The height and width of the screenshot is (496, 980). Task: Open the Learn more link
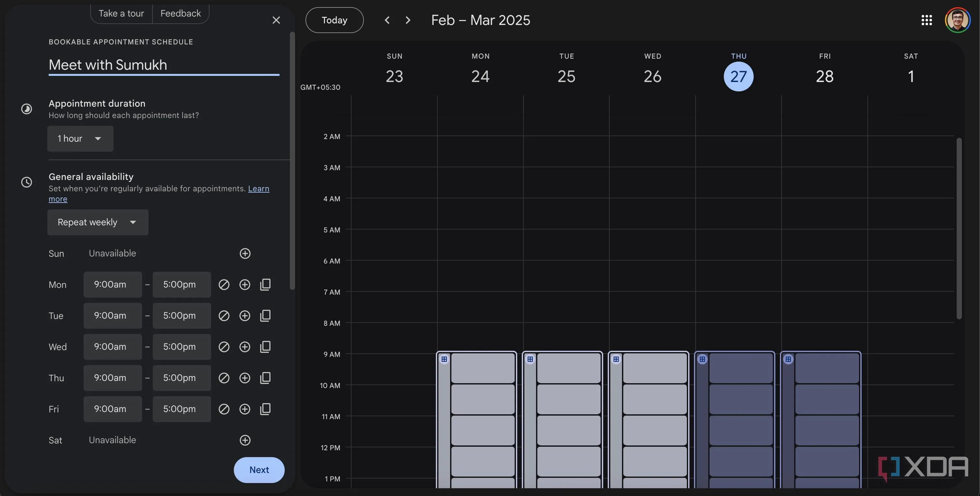pos(258,189)
